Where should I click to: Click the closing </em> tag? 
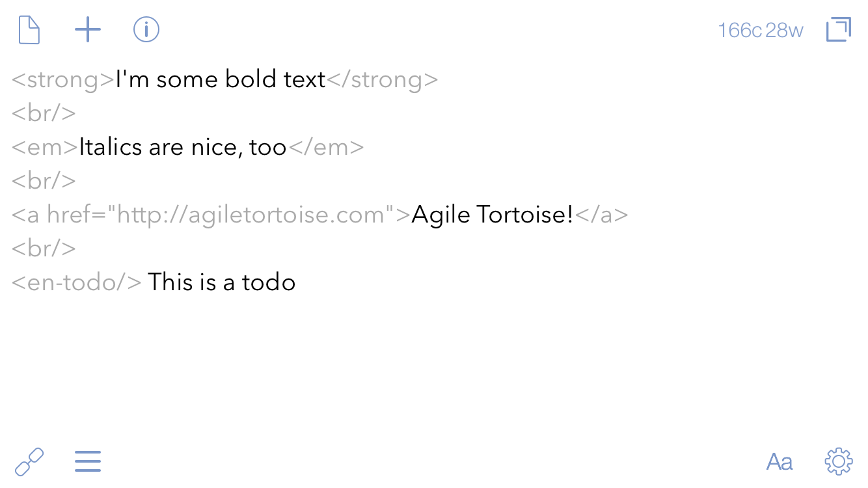[326, 148]
